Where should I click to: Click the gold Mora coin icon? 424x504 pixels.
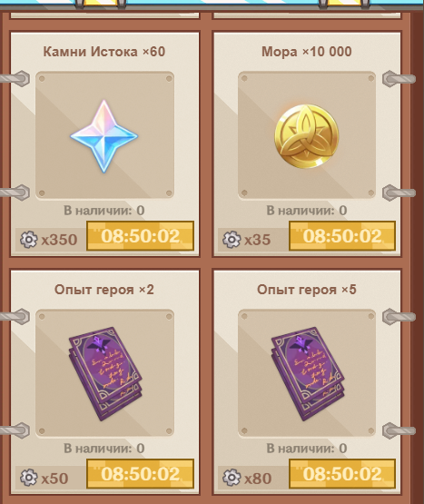(x=307, y=136)
